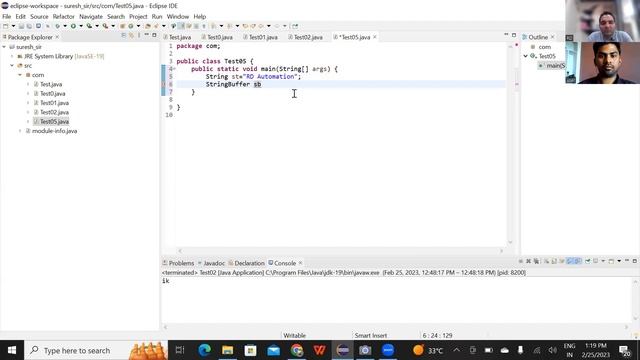Go to Previous Annotation icon
The image size is (640, 360).
pos(229,26)
